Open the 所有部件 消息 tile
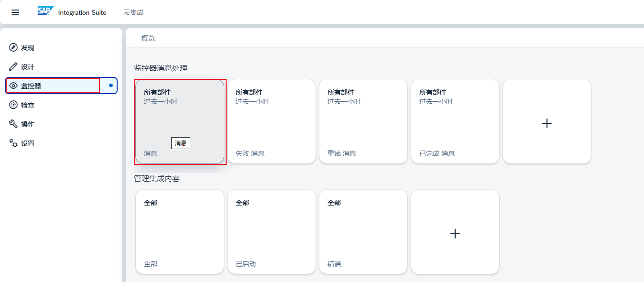The width and height of the screenshot is (644, 282). click(x=180, y=122)
